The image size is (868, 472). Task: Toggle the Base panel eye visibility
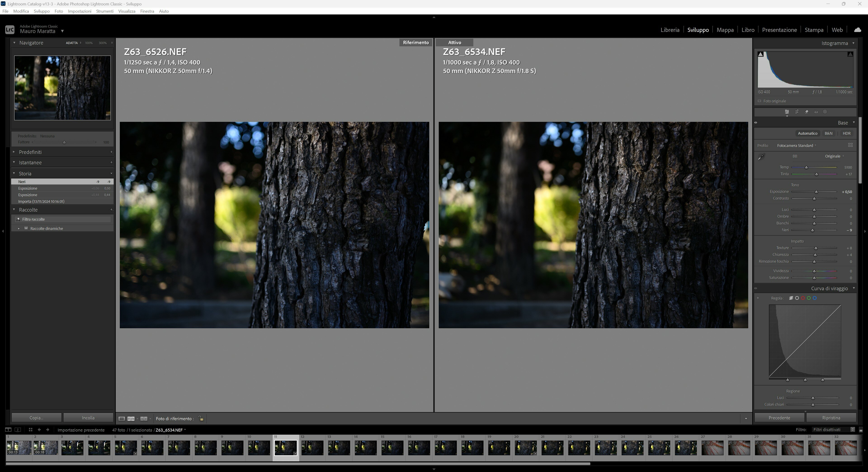(756, 123)
